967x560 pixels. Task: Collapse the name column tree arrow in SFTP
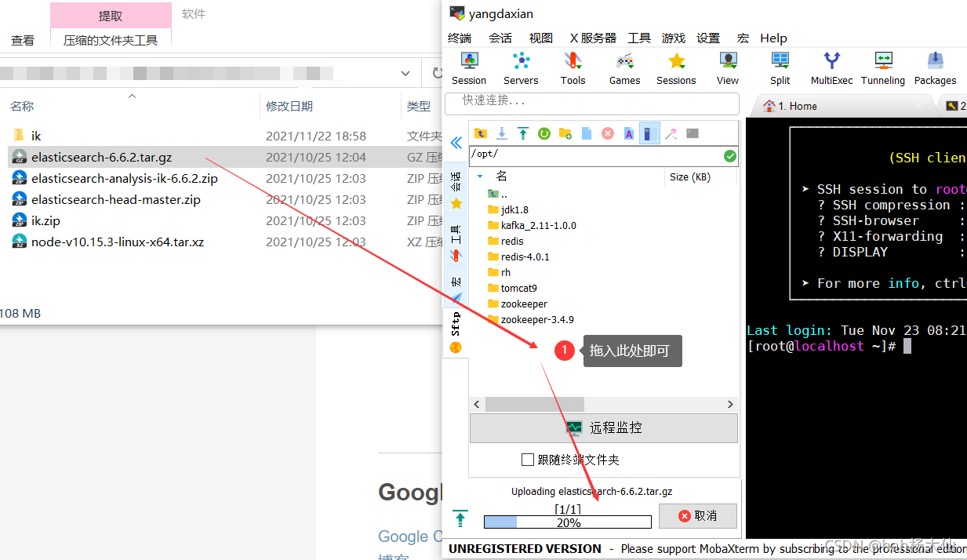(x=481, y=176)
